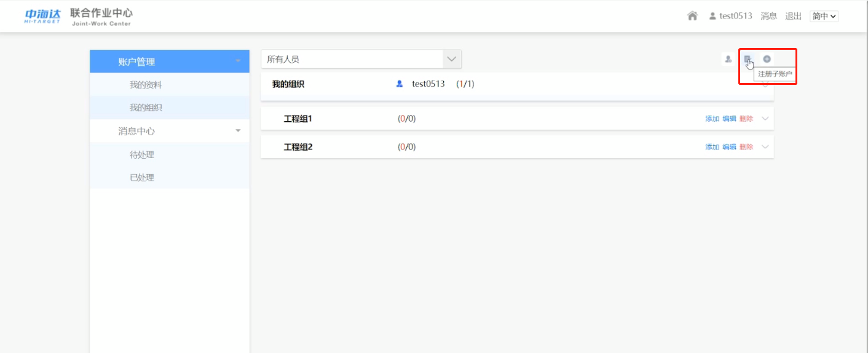The width and height of the screenshot is (868, 353).
Task: Click the blue person icon beside test0513 in 我的组织
Action: [400, 84]
